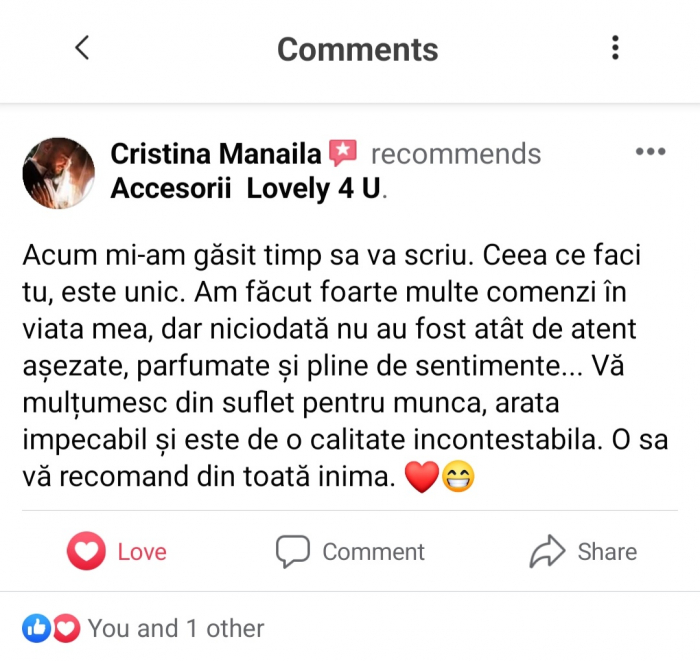Open the vertical three-dot overflow menu
This screenshot has width=700, height=661.
click(615, 47)
